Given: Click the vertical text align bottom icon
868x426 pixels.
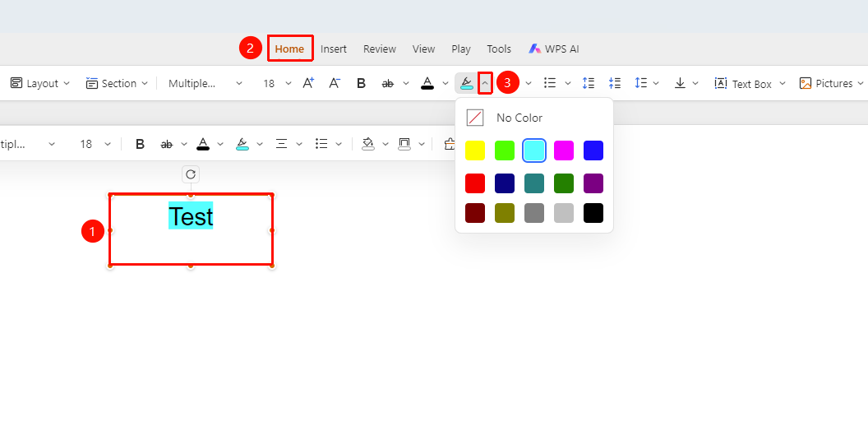Looking at the screenshot, I should (x=680, y=83).
